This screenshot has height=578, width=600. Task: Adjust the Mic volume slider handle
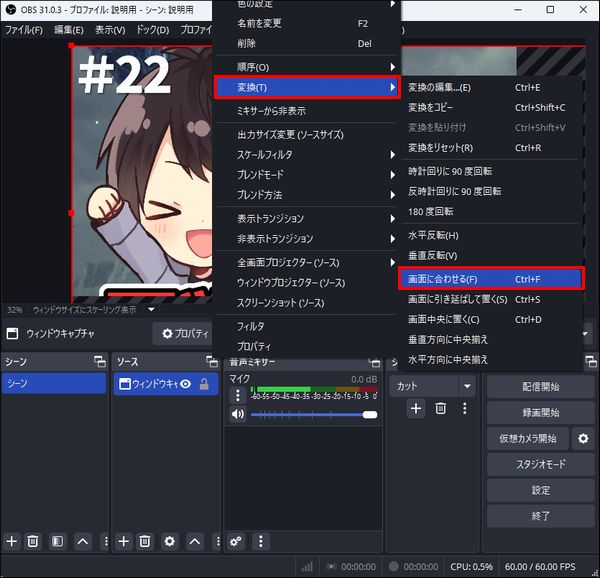coord(370,415)
